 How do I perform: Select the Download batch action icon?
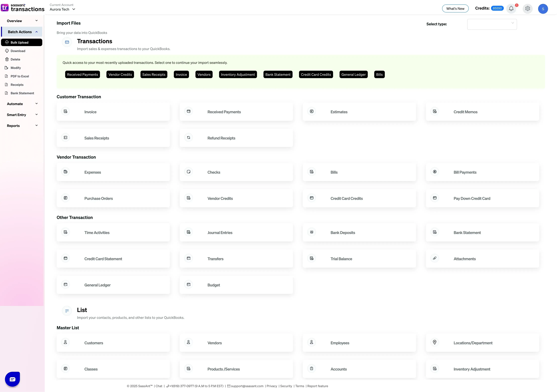(7, 51)
